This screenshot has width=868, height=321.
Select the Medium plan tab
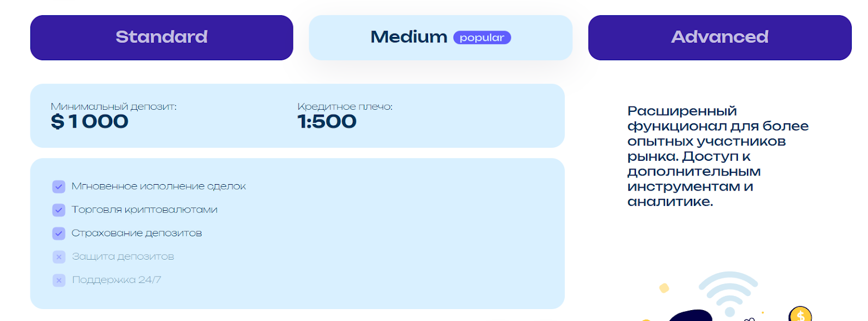(441, 37)
